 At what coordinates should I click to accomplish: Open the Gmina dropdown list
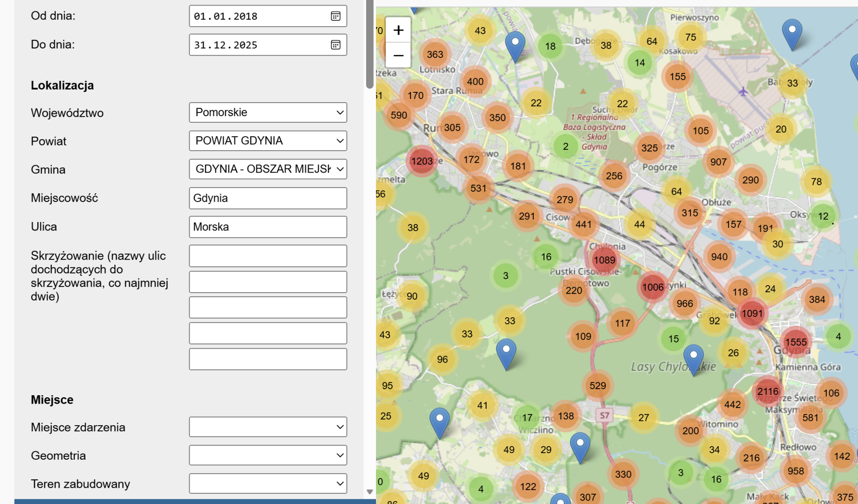[268, 169]
